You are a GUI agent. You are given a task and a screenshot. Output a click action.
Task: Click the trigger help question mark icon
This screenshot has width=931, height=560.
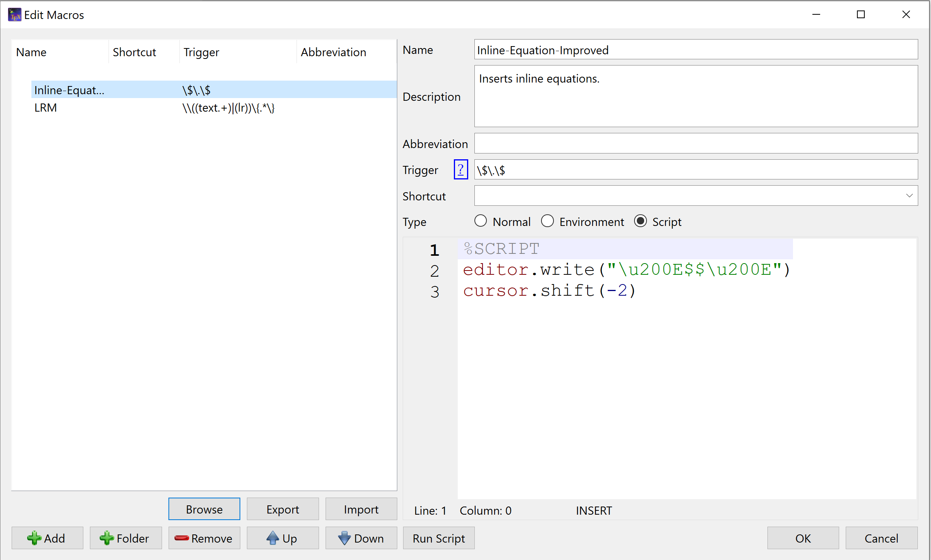461,170
